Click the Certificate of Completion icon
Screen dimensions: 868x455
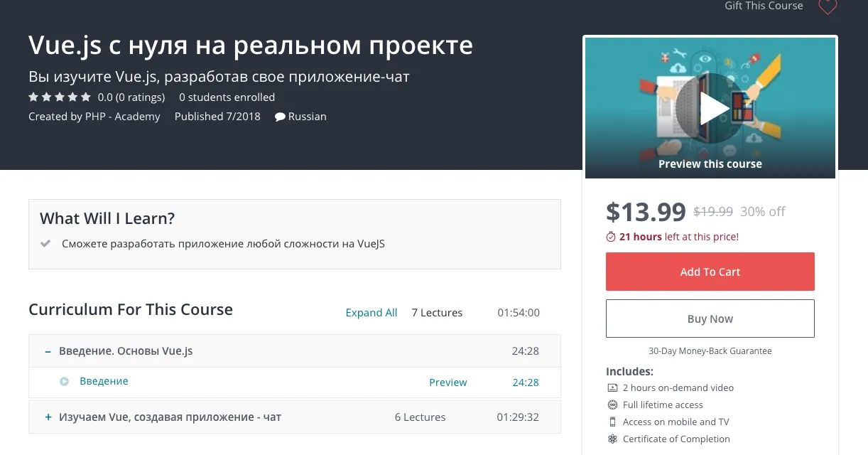click(612, 439)
